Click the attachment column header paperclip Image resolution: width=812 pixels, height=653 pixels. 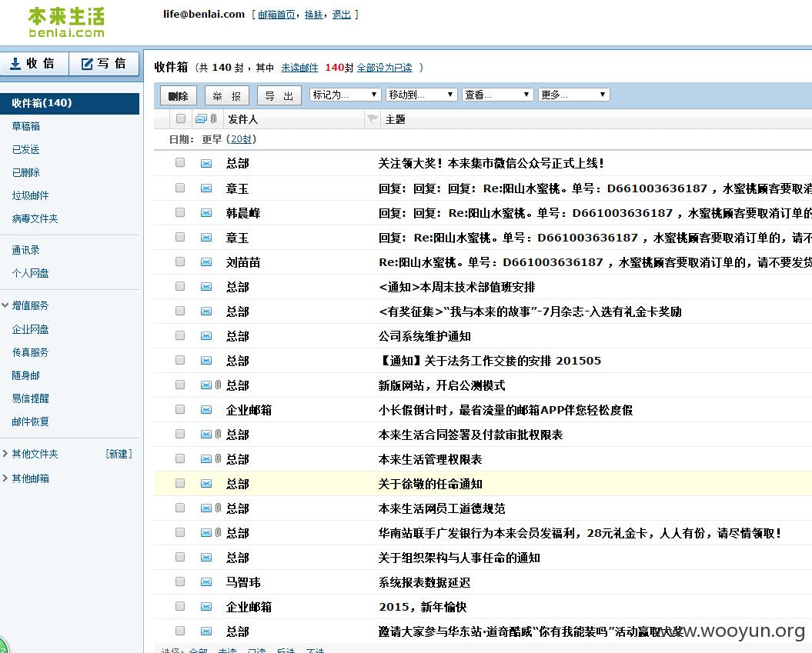click(213, 119)
